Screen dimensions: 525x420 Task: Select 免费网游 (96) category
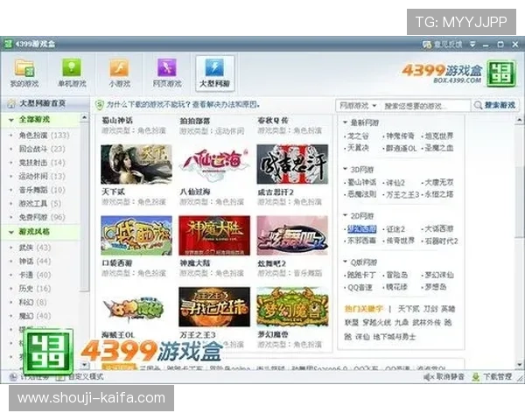41,217
